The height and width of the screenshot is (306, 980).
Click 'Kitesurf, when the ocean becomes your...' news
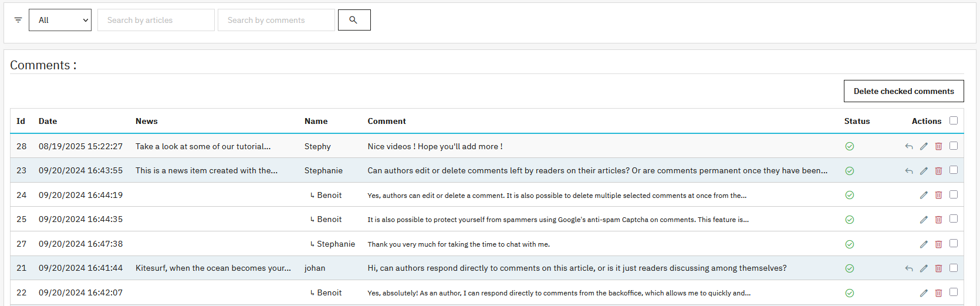coord(213,268)
